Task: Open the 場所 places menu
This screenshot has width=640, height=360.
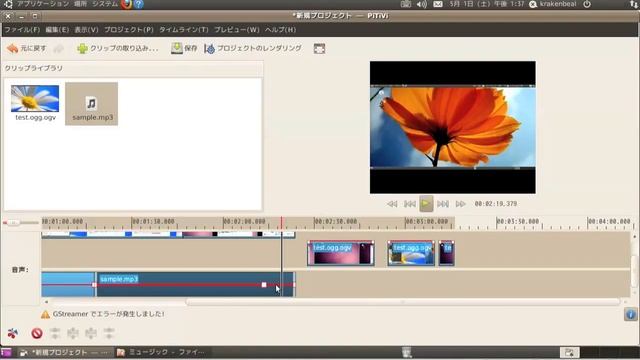Action: tap(80, 4)
